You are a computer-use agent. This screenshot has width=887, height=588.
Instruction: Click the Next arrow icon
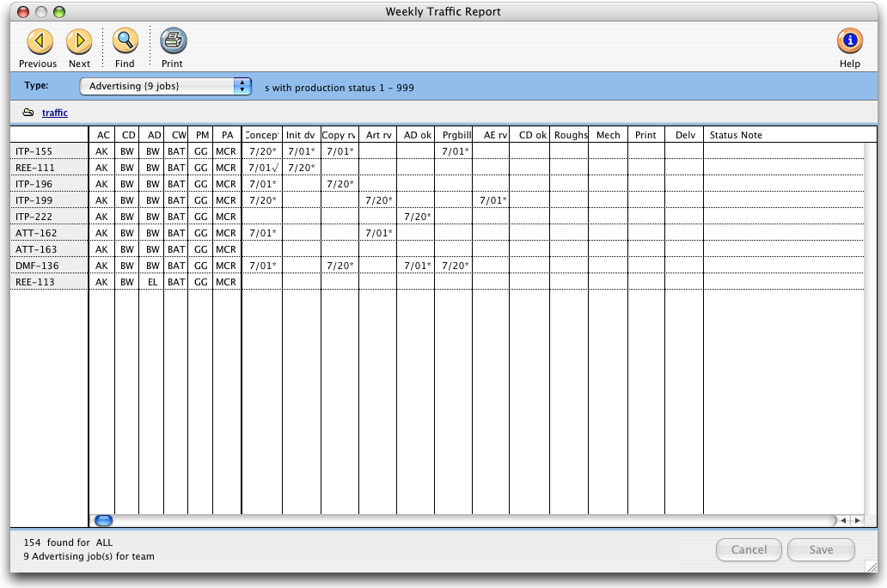pyautogui.click(x=79, y=41)
